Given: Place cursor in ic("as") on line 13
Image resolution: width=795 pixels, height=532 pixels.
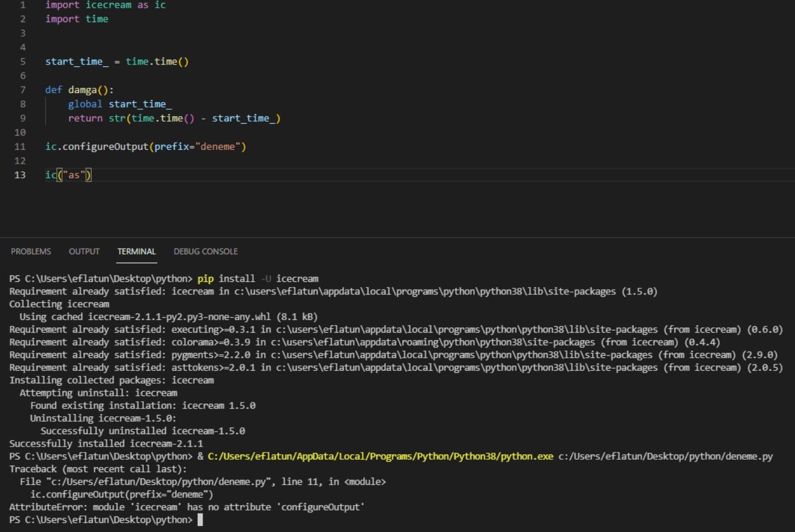Looking at the screenshot, I should [x=69, y=176].
